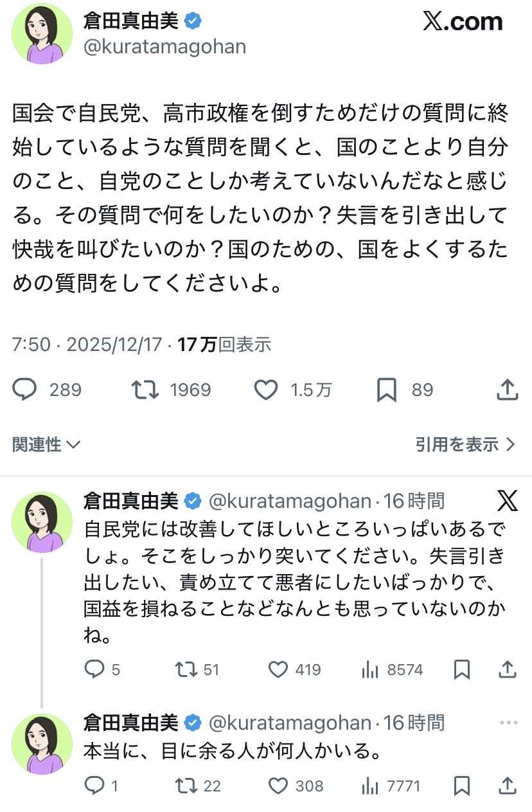Share the main post
The height and width of the screenshot is (812, 532).
508,390
